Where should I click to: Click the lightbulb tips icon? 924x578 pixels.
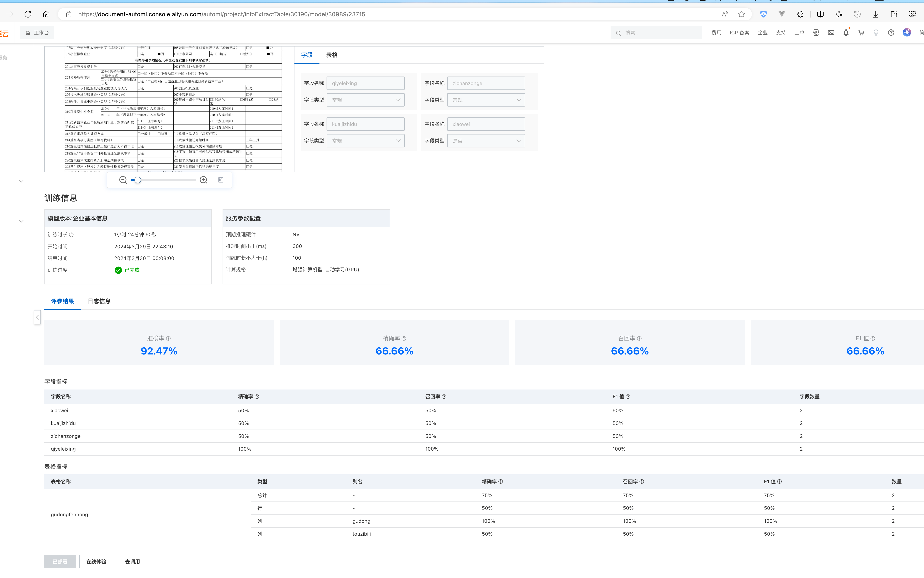(x=876, y=33)
